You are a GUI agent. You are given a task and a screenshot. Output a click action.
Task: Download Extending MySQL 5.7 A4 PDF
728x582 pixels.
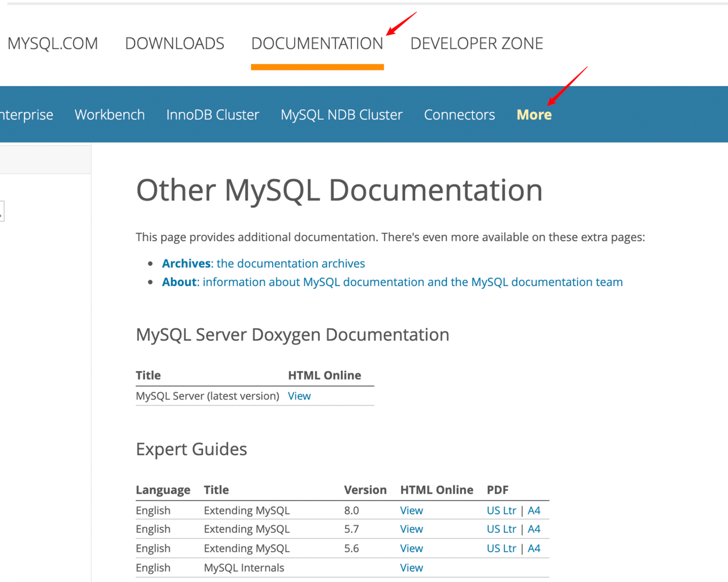[x=534, y=529]
